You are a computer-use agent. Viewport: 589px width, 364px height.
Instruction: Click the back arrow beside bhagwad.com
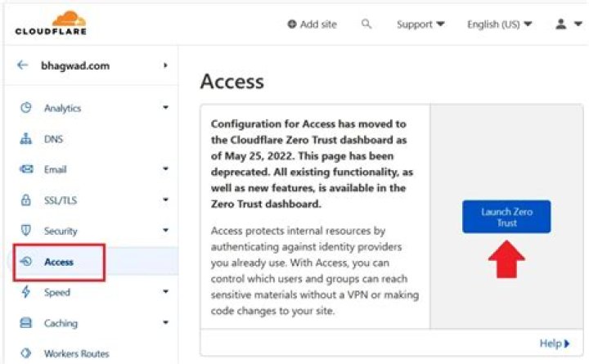pos(22,65)
